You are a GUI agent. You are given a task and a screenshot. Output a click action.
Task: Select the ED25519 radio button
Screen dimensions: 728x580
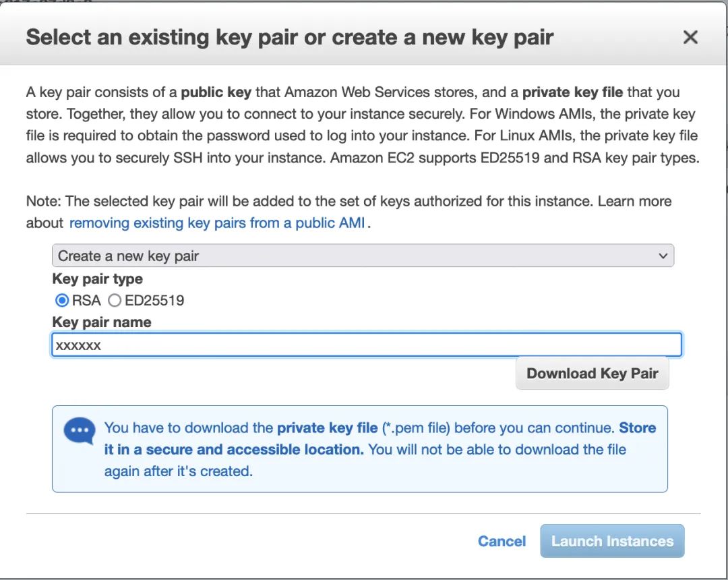[x=115, y=301]
